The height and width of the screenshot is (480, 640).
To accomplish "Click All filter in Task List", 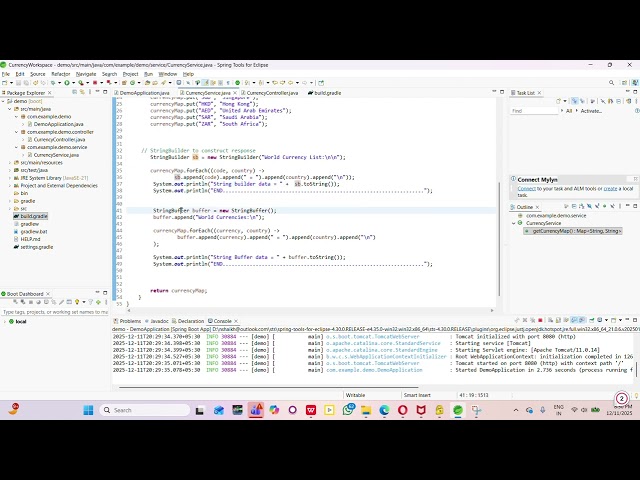I will [569, 111].
